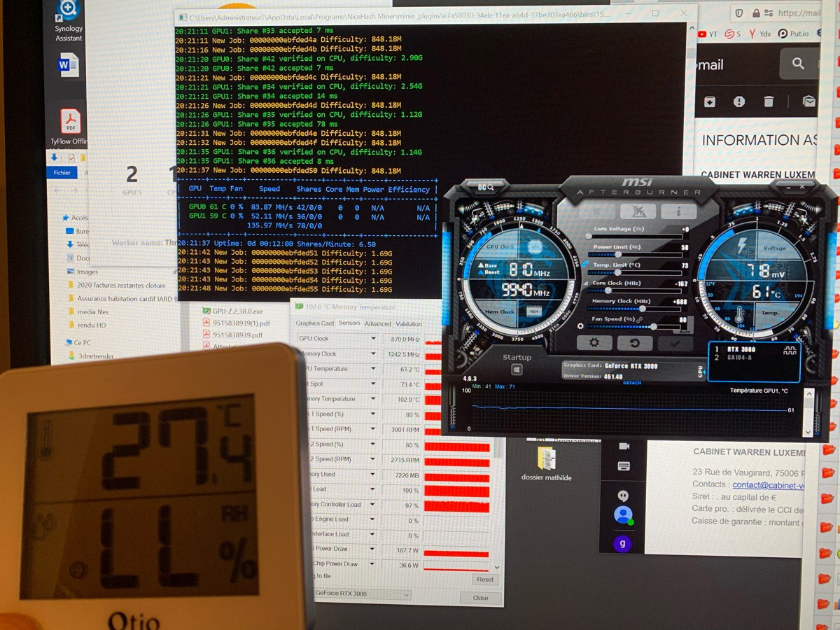Open the Fichier menu in File Explorer
Viewport: 840px width, 630px height.
point(62,171)
